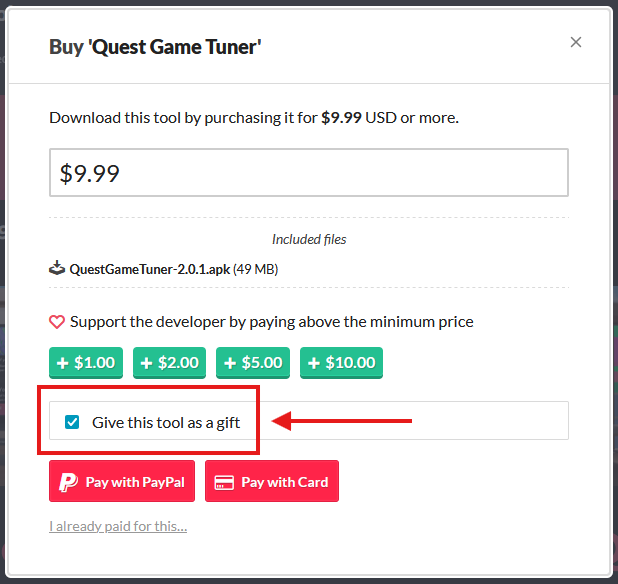
Task: Select the QuestGameTuner-2.0.1.apk file name
Action: 150,269
